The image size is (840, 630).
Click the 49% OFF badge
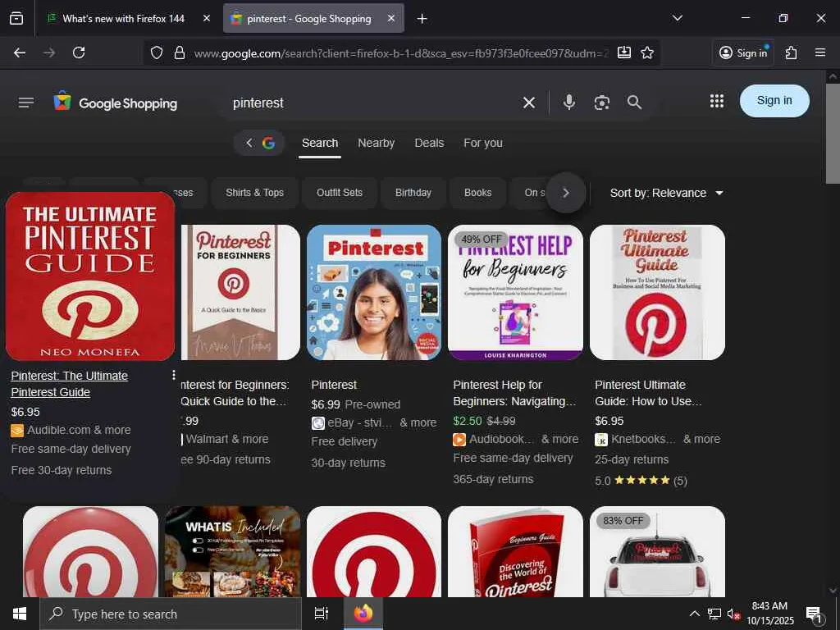[481, 239]
